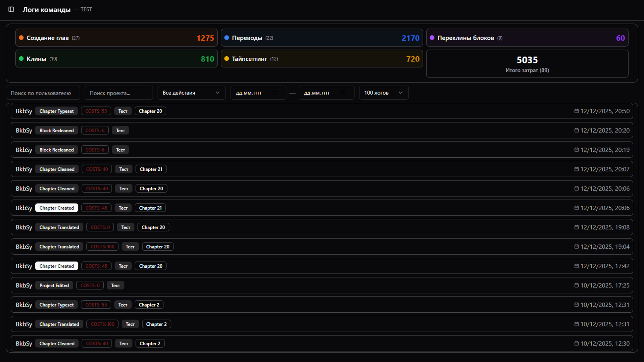Click calendar icon in start date field
The width and height of the screenshot is (644, 362).
[275, 93]
